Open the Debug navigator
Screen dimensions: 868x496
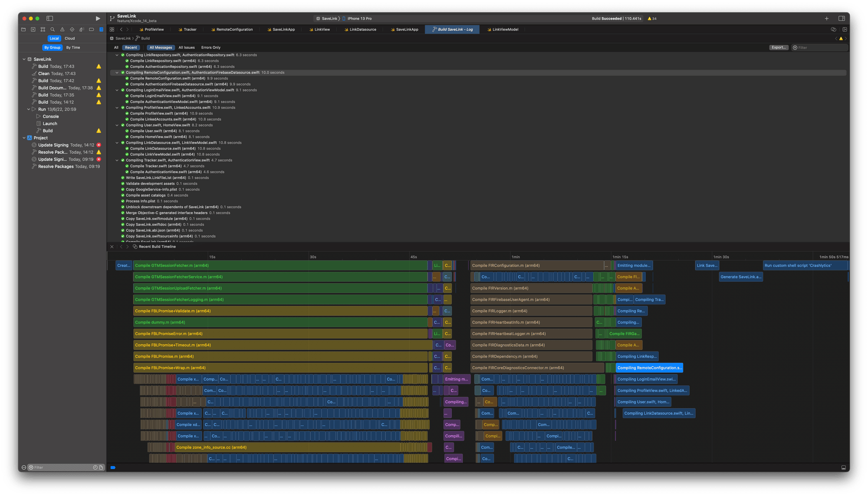click(x=82, y=30)
